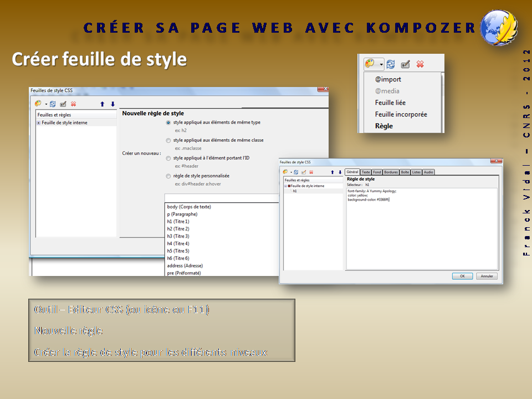Click Feuilles et règles header in left window

(76, 115)
